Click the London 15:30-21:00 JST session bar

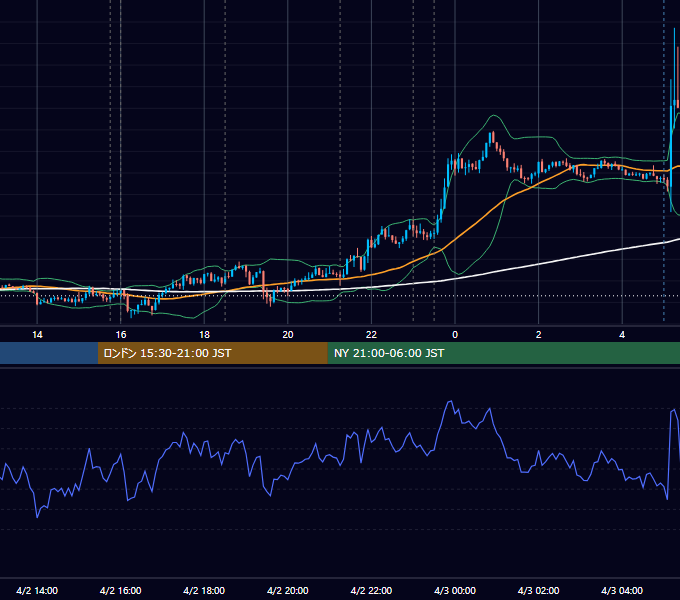pyautogui.click(x=212, y=353)
